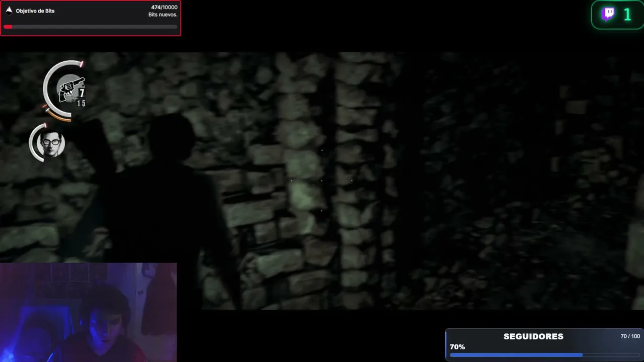The width and height of the screenshot is (644, 362).
Task: Click the character portrait with glasses
Action: tap(51, 143)
